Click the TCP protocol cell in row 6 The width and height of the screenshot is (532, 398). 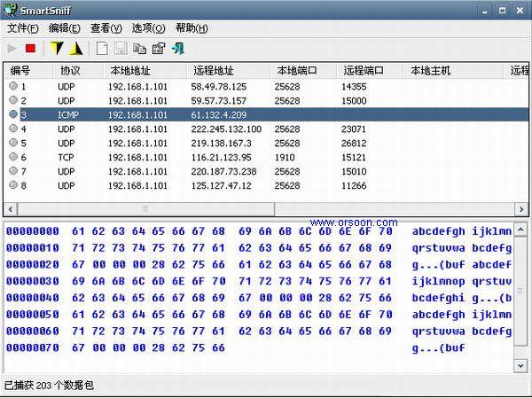click(66, 158)
